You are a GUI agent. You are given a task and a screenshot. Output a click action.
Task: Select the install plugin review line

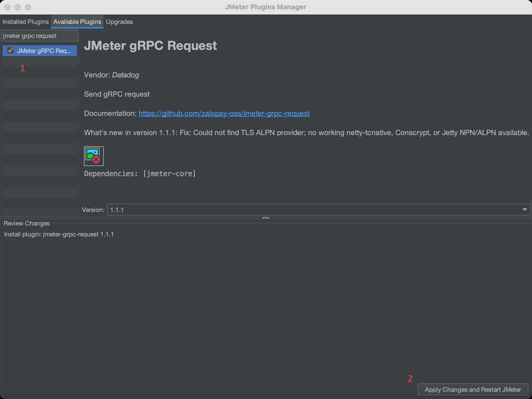pyautogui.click(x=59, y=234)
